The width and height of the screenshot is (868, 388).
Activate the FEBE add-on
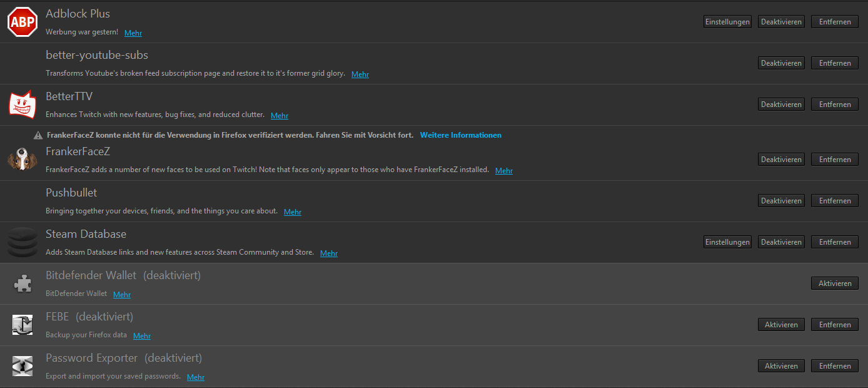(781, 325)
